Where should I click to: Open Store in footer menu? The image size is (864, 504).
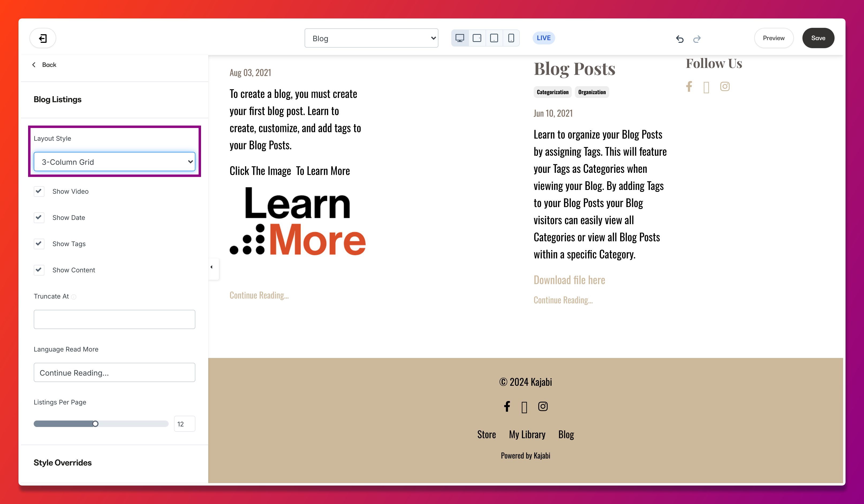pos(487,434)
